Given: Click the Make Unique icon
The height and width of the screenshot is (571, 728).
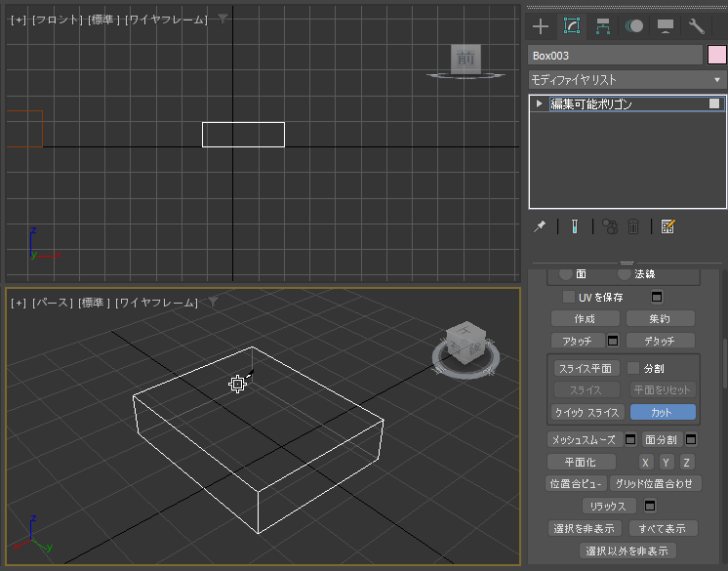Looking at the screenshot, I should (x=610, y=226).
